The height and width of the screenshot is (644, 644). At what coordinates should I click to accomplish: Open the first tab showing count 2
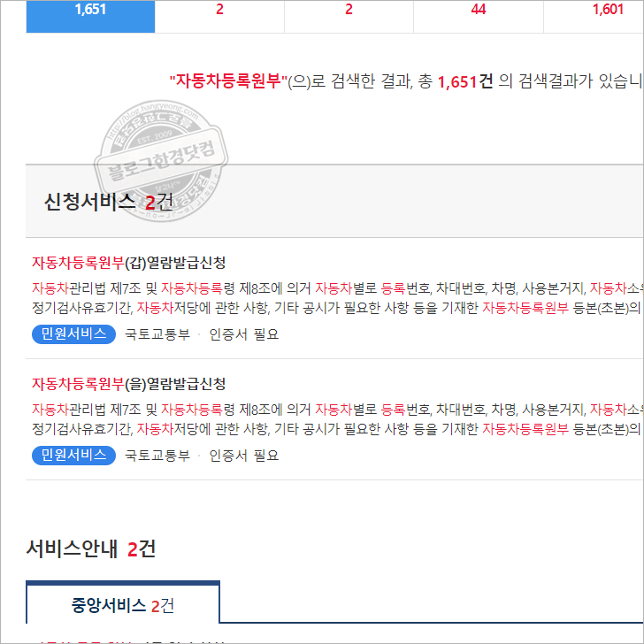click(219, 16)
